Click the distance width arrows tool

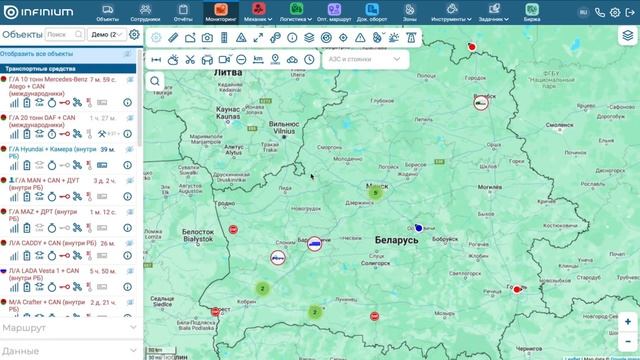point(156,60)
